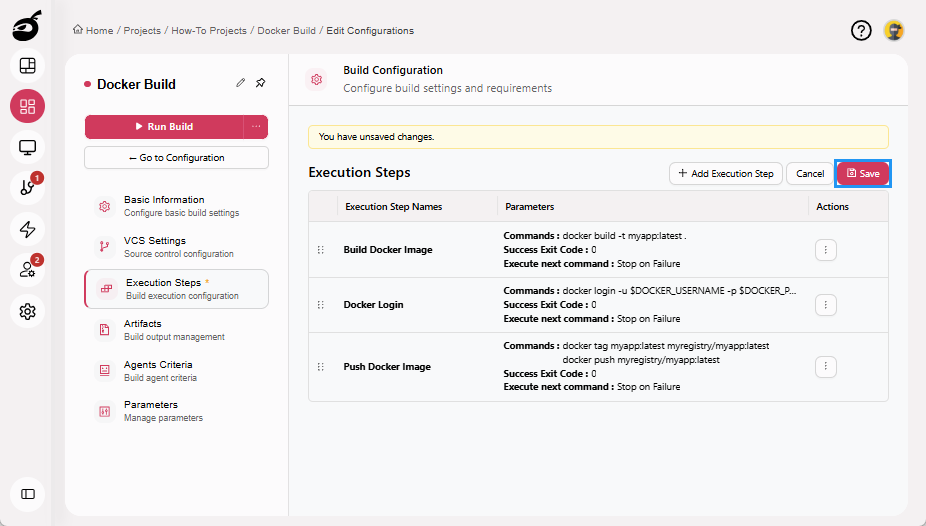Viewport: 926px width, 526px height.
Task: Go to Projects in breadcrumb
Action: pos(142,30)
